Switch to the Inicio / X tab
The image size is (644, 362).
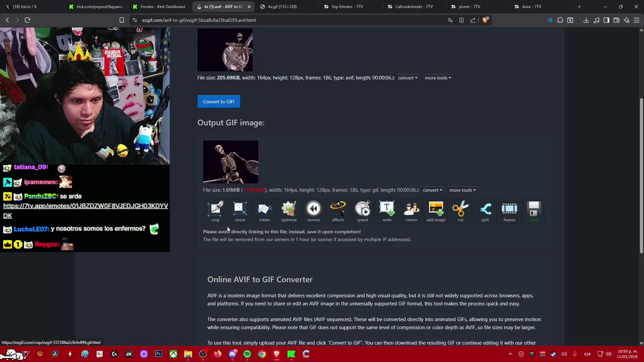tap(31, 7)
